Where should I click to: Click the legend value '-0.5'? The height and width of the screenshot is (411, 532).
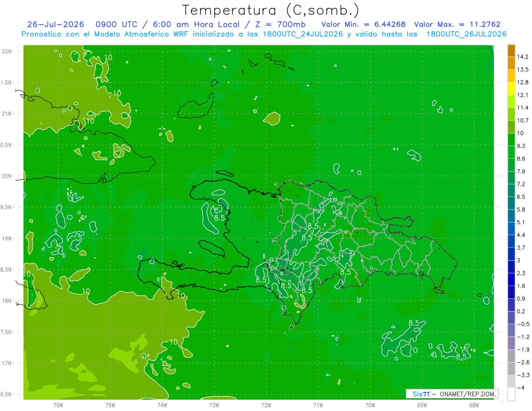[x=523, y=324]
